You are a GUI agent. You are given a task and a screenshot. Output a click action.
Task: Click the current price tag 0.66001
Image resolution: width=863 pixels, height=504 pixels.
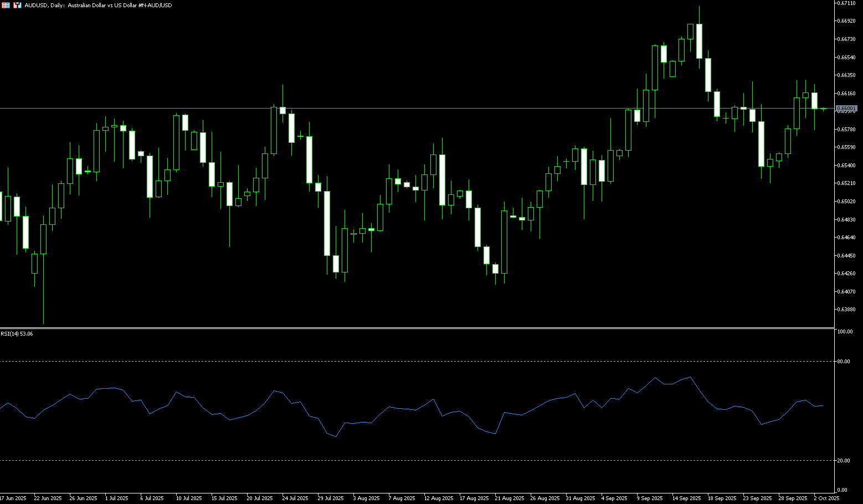point(846,109)
